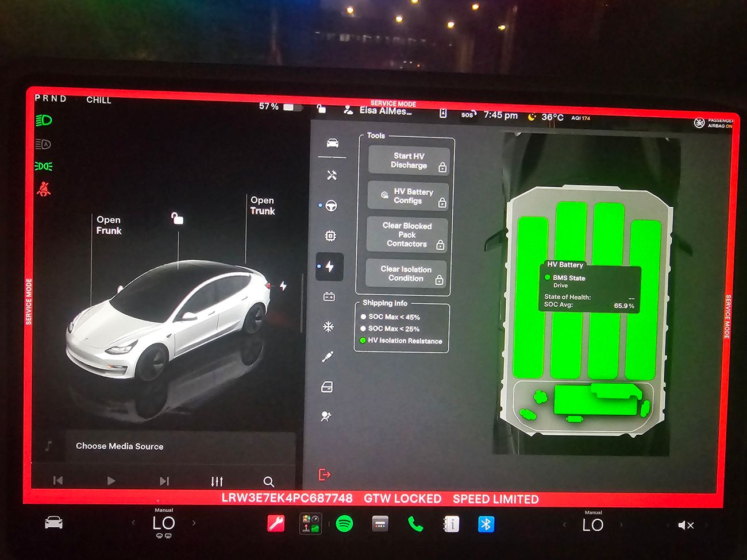Skip to next media track
This screenshot has width=747, height=560.
[164, 481]
